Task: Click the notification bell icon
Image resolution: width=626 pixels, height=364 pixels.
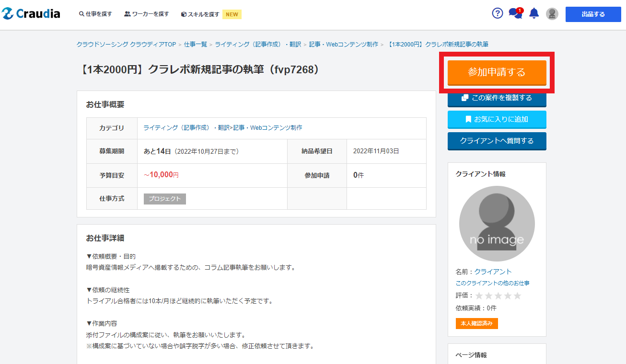Action: [x=534, y=13]
